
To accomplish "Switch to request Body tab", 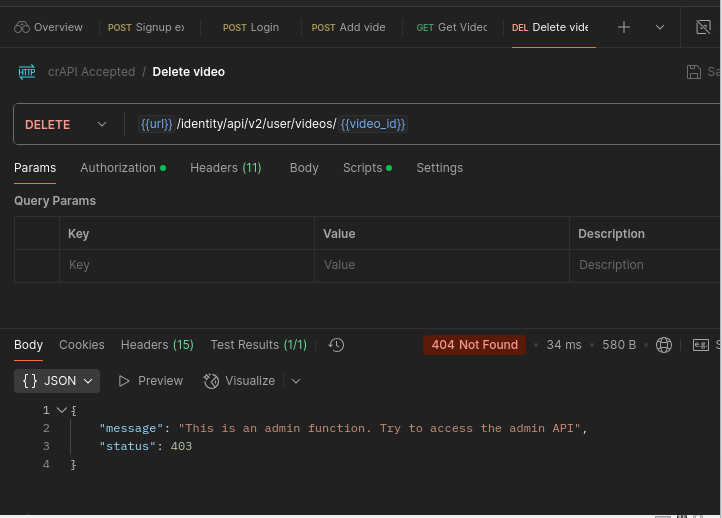I will coord(304,168).
